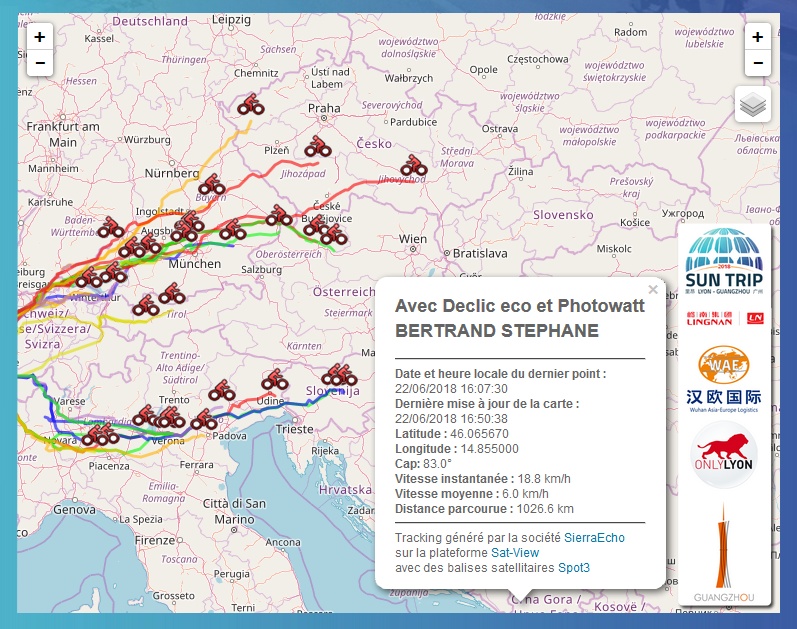Viewport: 797px width, 629px height.
Task: Select the cyclist marker above Udine
Action: click(275, 380)
